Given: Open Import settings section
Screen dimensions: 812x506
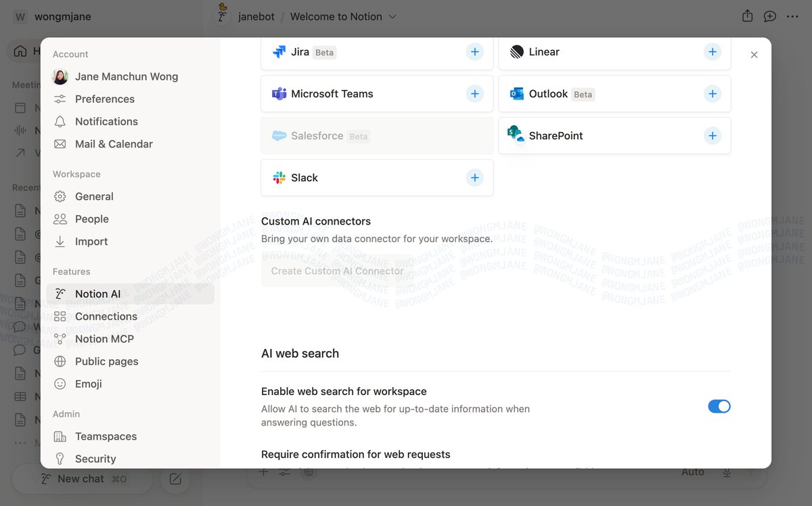Looking at the screenshot, I should pos(130,241).
